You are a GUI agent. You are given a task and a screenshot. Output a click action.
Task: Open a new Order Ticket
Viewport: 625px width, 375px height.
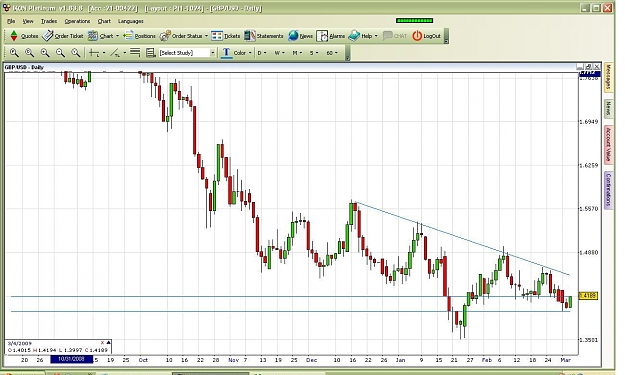click(63, 36)
